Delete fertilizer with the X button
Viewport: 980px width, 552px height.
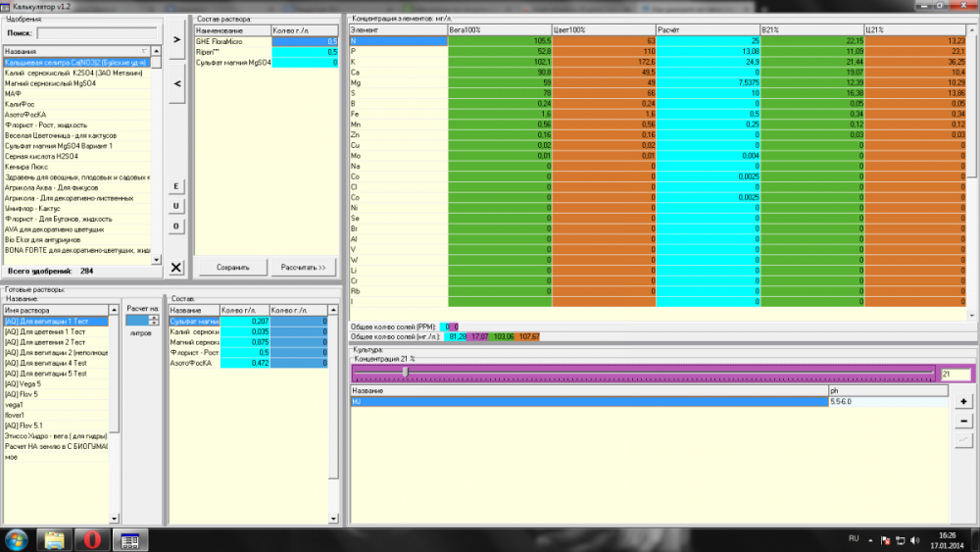[x=176, y=268]
